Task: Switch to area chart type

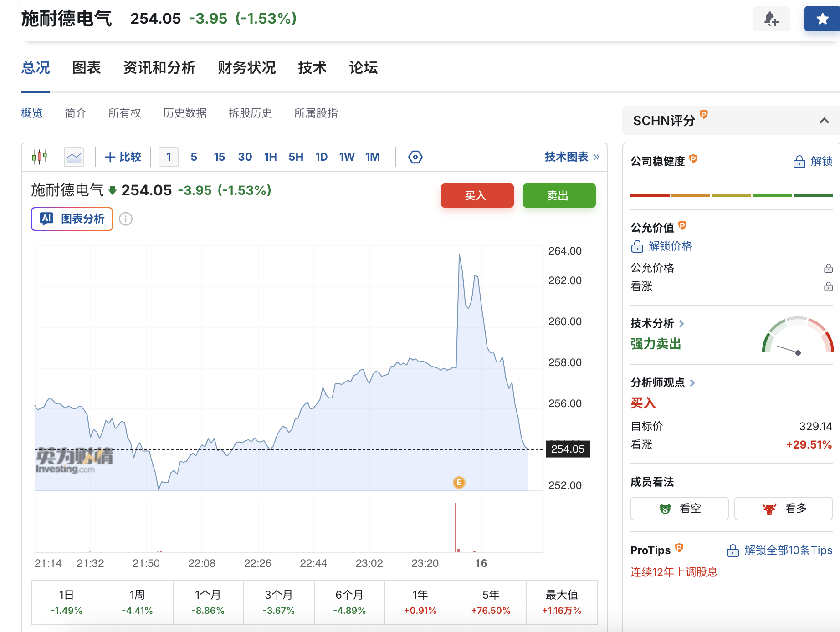Action: point(74,157)
